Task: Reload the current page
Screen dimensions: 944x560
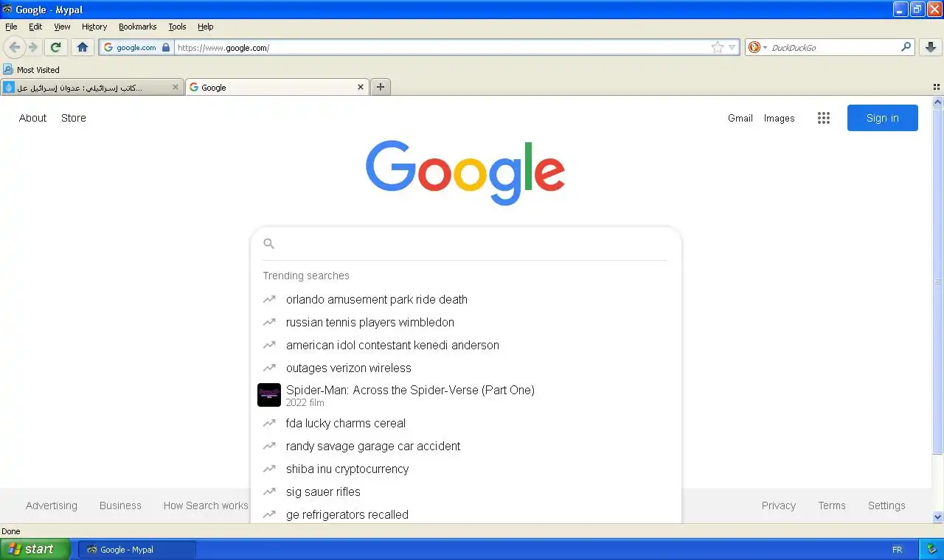Action: point(55,47)
